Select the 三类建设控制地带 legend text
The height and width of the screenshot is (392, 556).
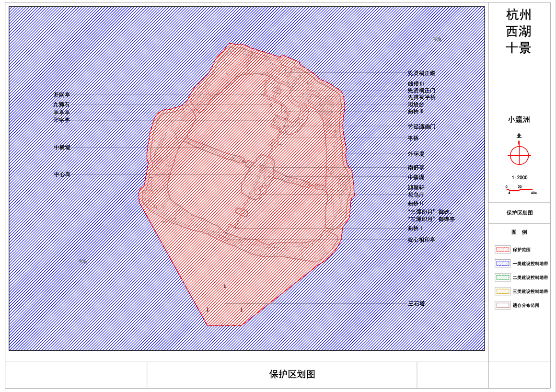tap(530, 291)
